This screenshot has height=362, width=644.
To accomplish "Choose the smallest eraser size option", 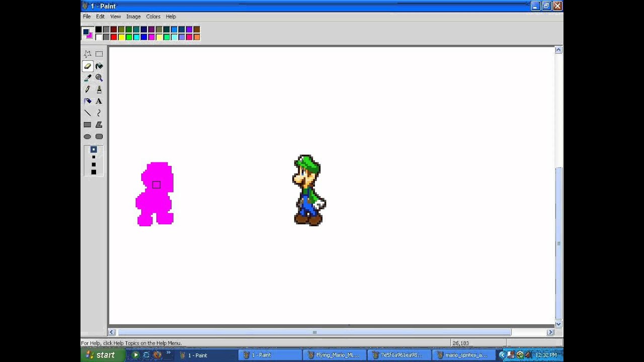I will click(x=94, y=149).
